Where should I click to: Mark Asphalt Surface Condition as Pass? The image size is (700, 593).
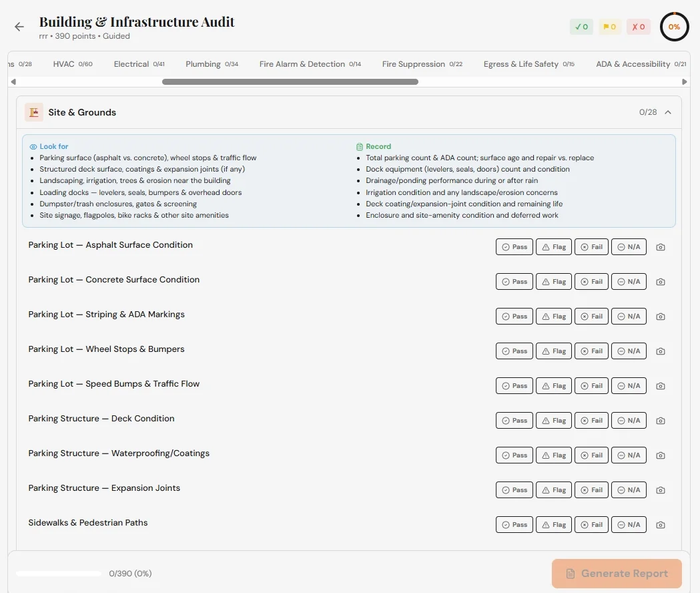pyautogui.click(x=514, y=247)
